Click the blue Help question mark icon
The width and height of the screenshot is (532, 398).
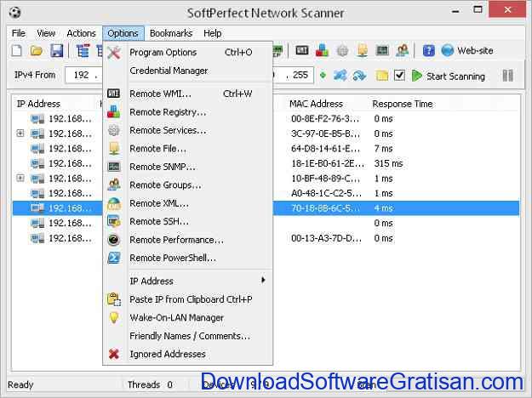[x=428, y=51]
